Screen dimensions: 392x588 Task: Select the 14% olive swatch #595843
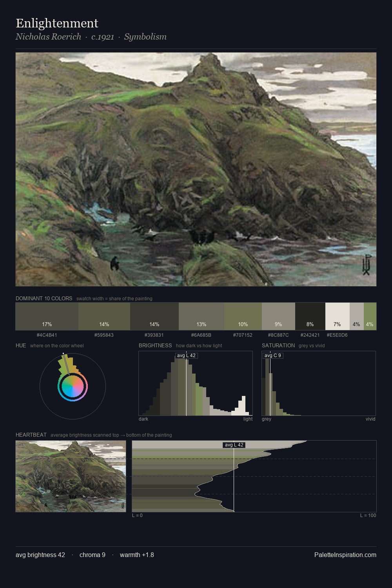pos(104,316)
